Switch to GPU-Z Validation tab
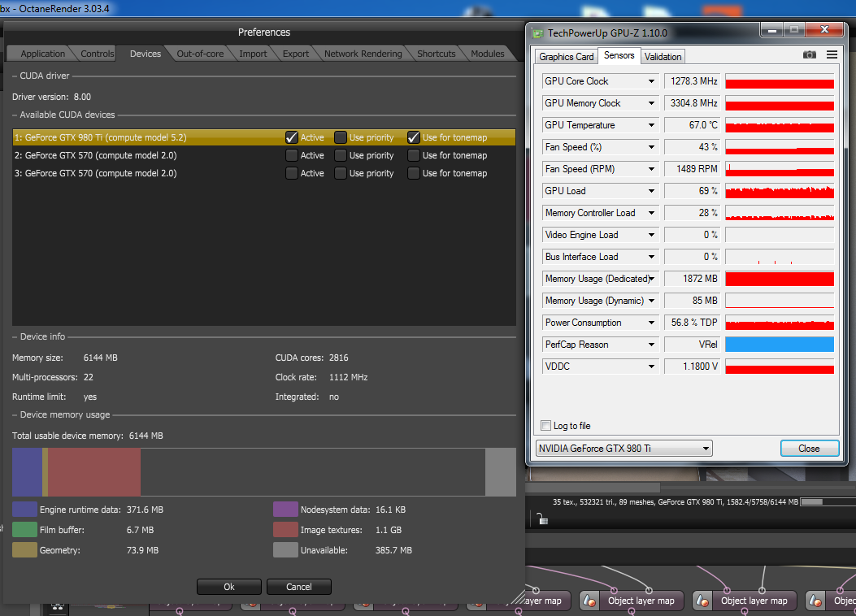 (x=663, y=57)
